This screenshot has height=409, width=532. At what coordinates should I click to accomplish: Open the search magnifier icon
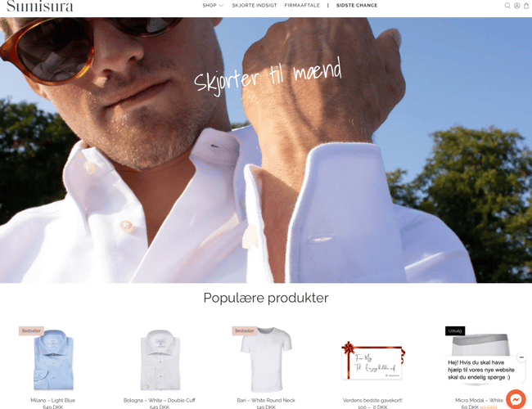pyautogui.click(x=507, y=6)
